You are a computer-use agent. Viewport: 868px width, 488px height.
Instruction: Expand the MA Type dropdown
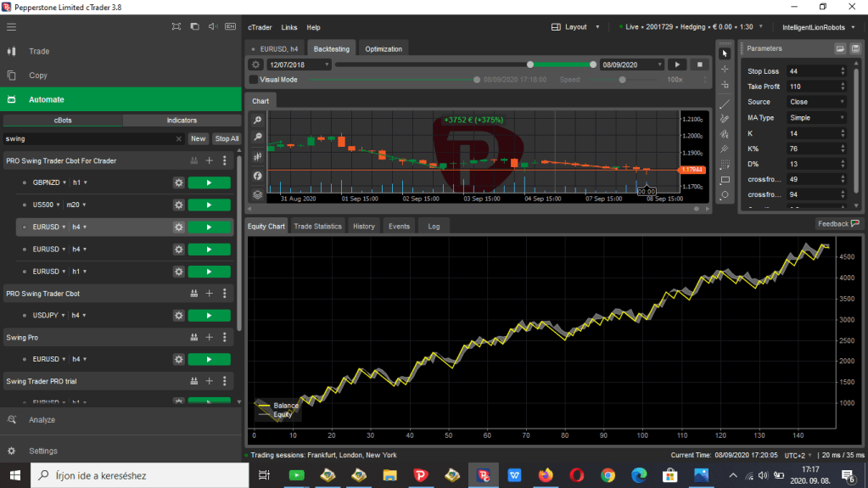point(816,118)
